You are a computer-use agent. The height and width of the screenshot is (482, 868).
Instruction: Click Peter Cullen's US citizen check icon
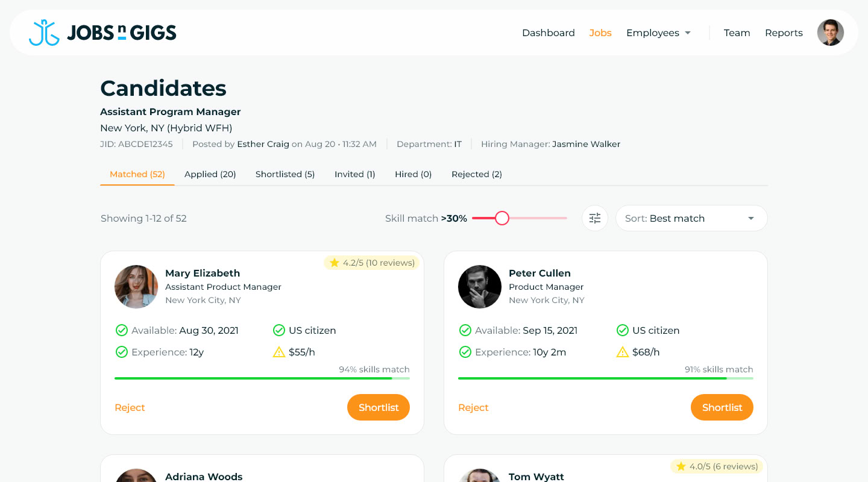pyautogui.click(x=622, y=330)
